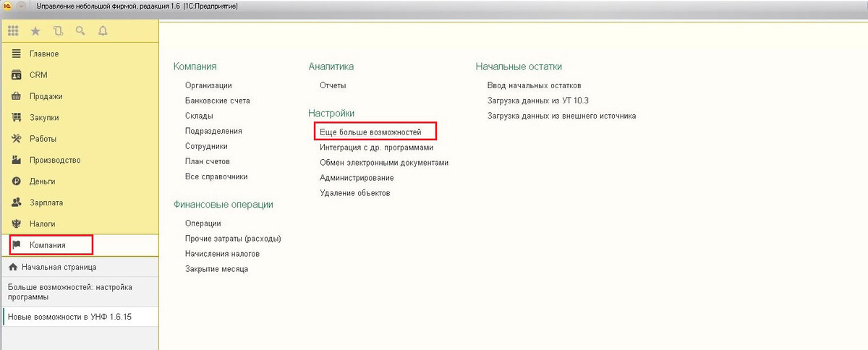Click the search magnifier icon
This screenshot has height=350, width=868.
(80, 31)
